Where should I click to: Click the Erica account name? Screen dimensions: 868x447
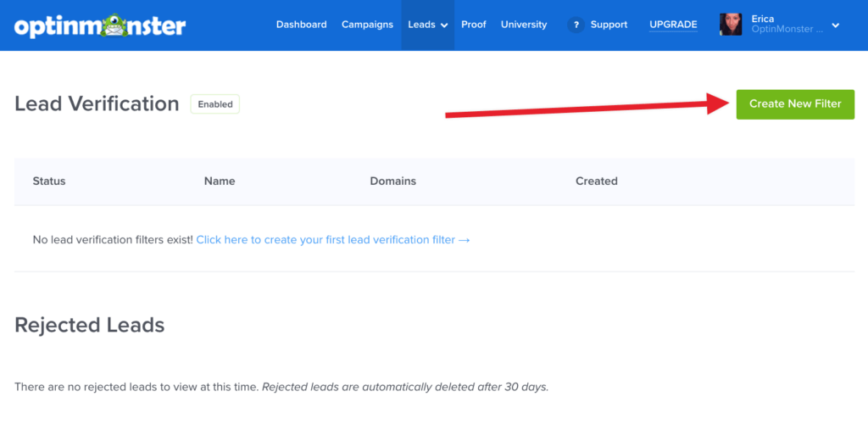click(762, 19)
